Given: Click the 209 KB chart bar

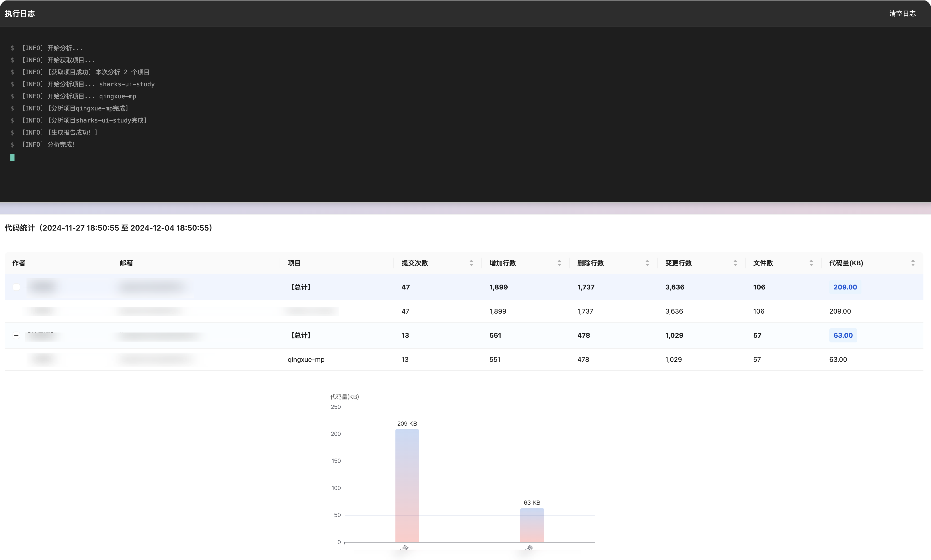Looking at the screenshot, I should [407, 485].
